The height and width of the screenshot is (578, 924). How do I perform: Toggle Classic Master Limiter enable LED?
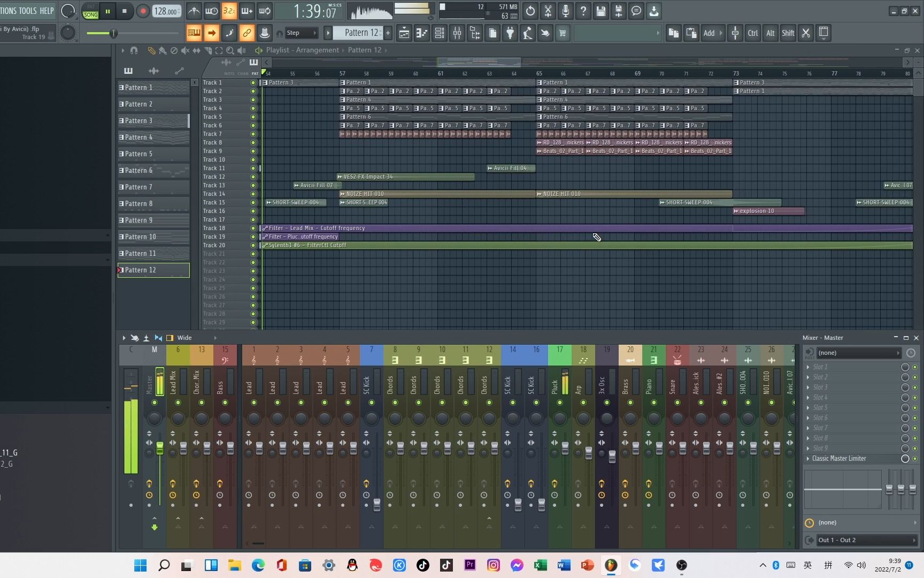point(915,459)
